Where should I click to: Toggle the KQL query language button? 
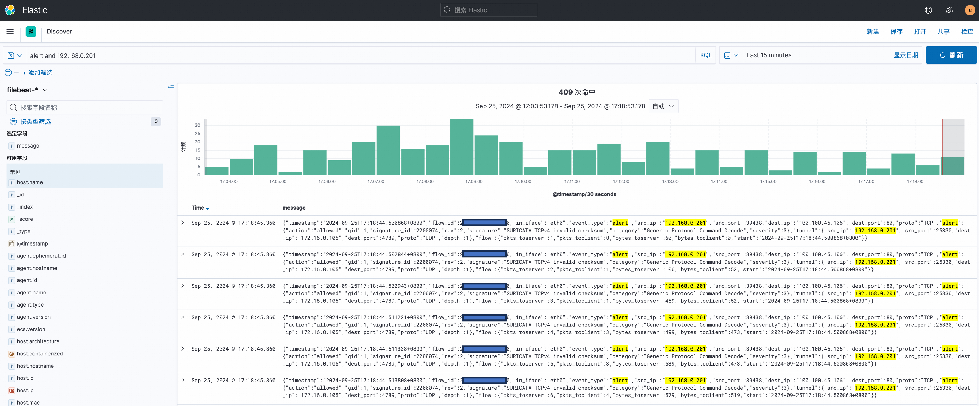pos(706,55)
